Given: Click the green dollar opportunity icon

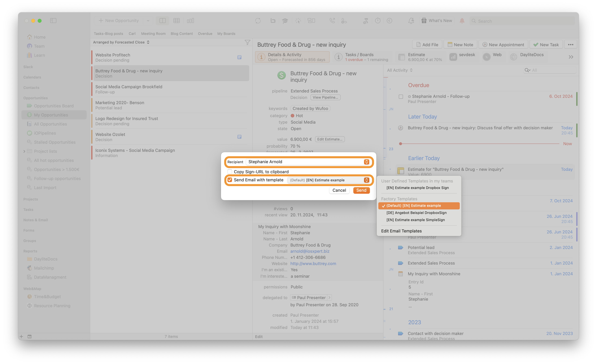Looking at the screenshot, I should tap(281, 75).
